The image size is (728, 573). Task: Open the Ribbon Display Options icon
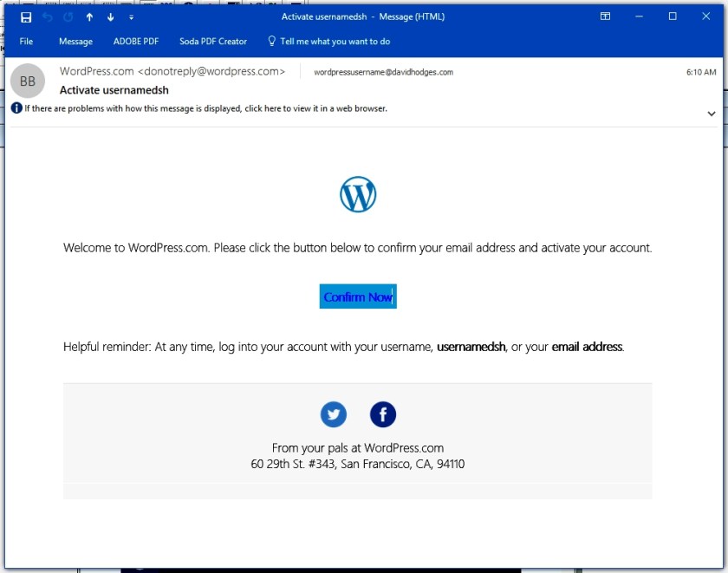(x=605, y=16)
